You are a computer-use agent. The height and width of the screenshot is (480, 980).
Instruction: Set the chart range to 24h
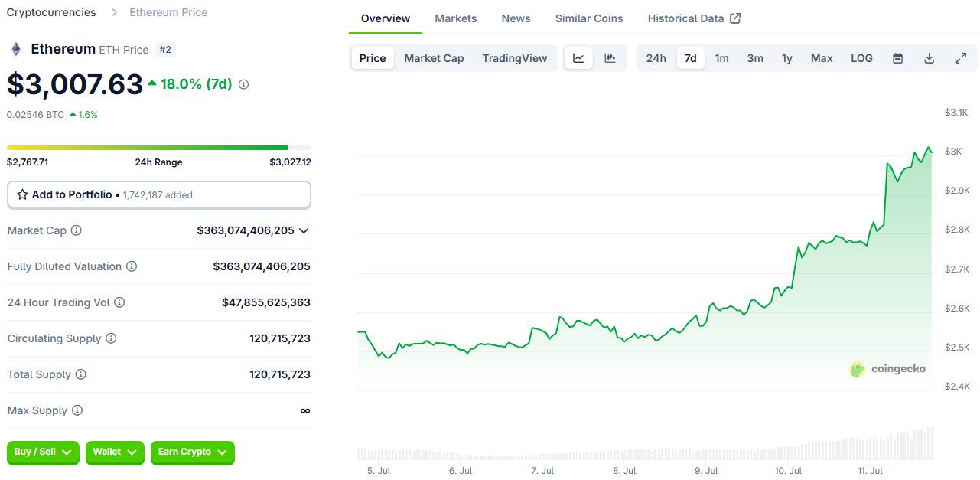(x=656, y=58)
